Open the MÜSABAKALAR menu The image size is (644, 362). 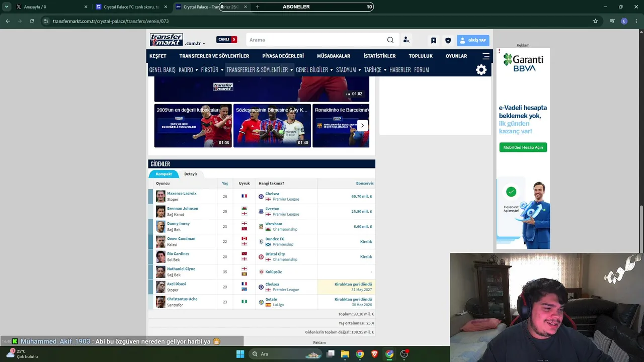(334, 56)
